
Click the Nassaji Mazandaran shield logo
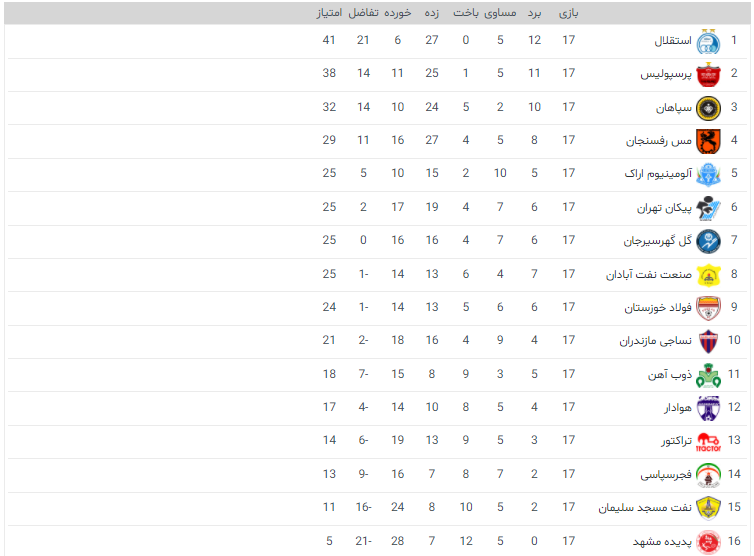click(x=708, y=341)
